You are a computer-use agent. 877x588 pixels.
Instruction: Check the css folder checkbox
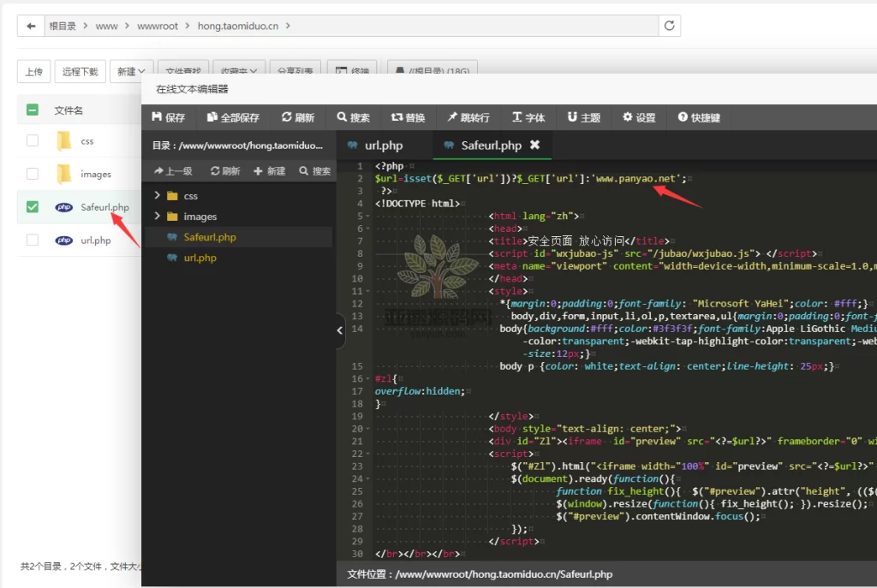pyautogui.click(x=33, y=140)
